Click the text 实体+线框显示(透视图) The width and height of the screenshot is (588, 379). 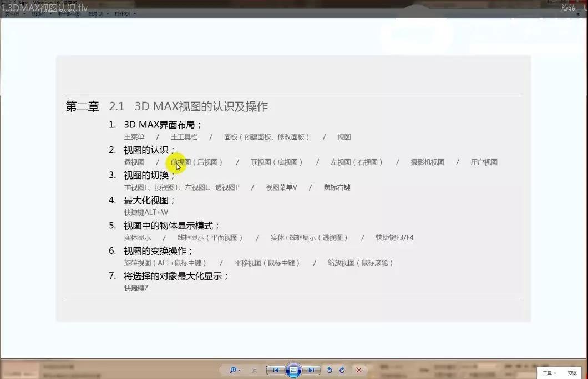[310, 238]
